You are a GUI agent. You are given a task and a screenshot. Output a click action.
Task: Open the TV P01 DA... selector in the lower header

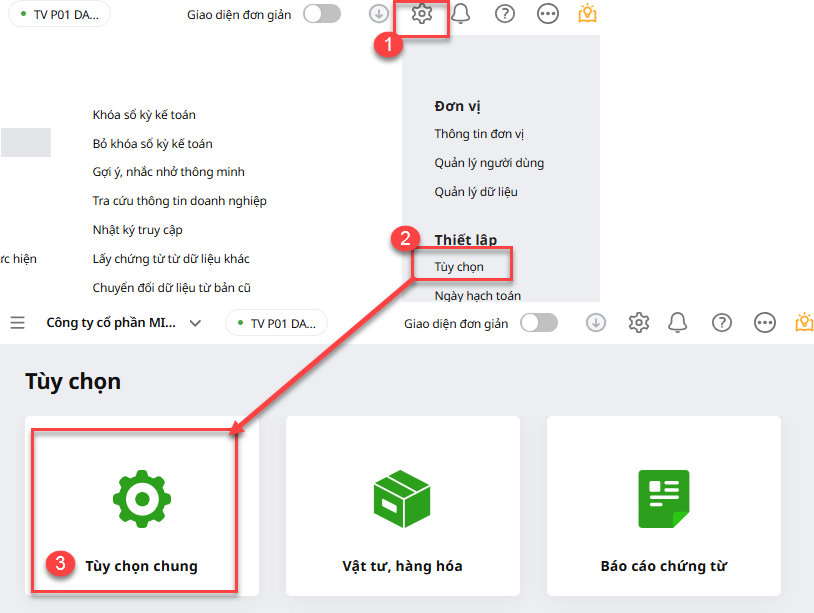click(277, 323)
